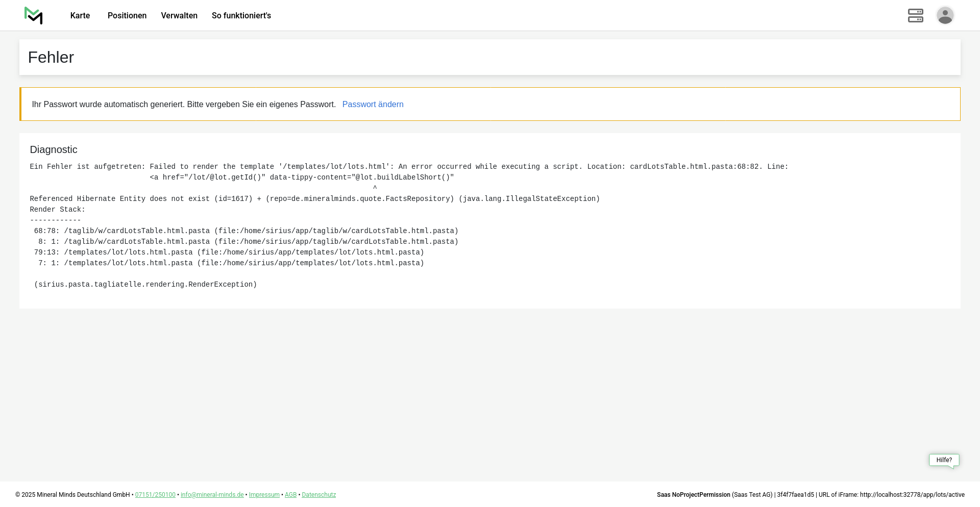Click the RenderException line in stack trace
The image size is (980, 507).
pos(145,285)
